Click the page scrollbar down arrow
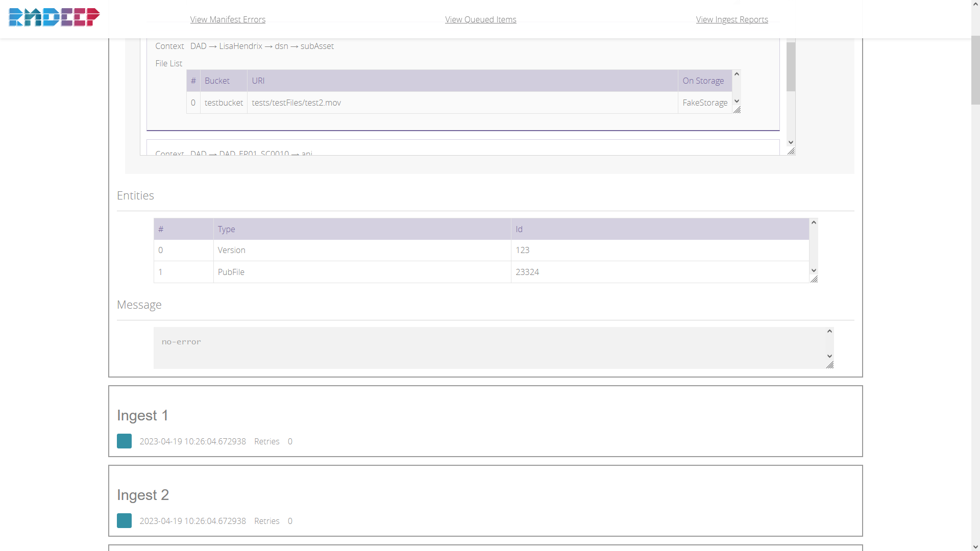Viewport: 980px width, 551px height. pyautogui.click(x=975, y=547)
